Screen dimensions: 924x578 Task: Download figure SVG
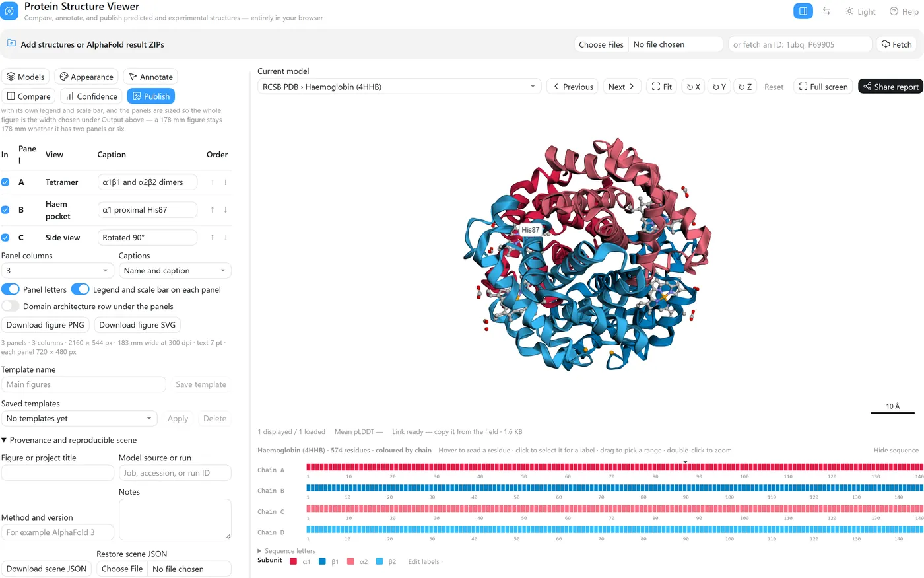tap(137, 325)
